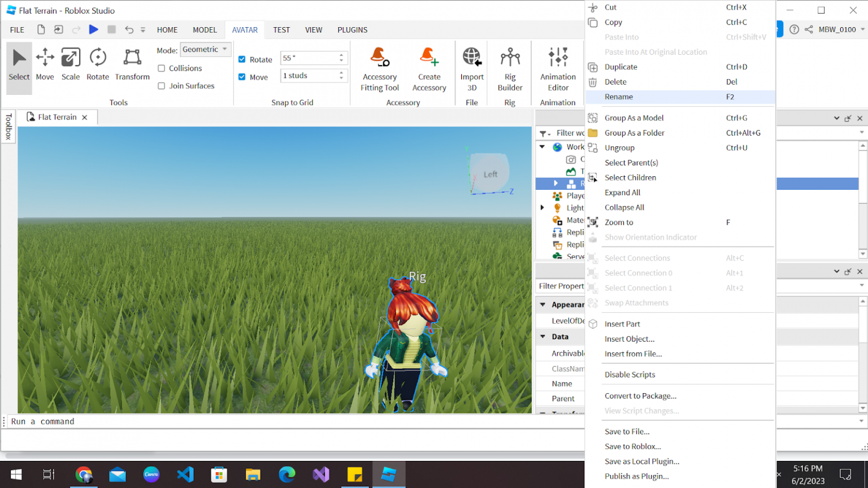Enable the Collisions checkbox
This screenshot has width=868, height=488.
[161, 68]
